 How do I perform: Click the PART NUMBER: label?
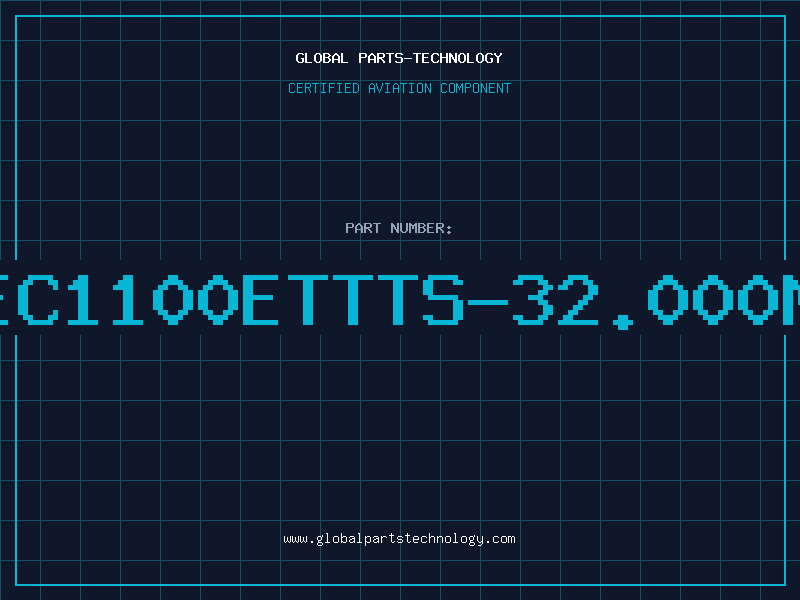click(399, 228)
